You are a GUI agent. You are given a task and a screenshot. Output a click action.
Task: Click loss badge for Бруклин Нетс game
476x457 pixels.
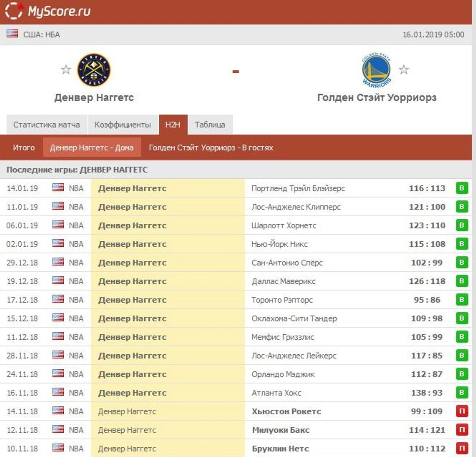462,448
